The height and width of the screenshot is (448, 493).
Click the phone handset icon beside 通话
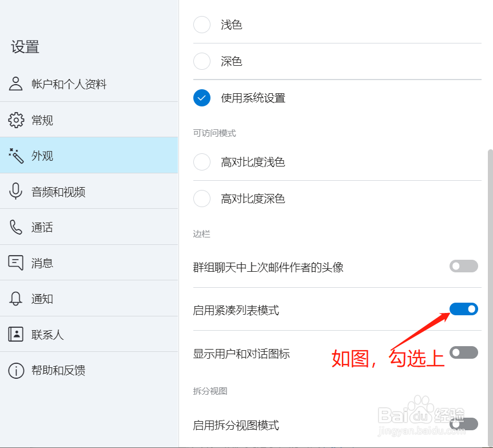15,227
